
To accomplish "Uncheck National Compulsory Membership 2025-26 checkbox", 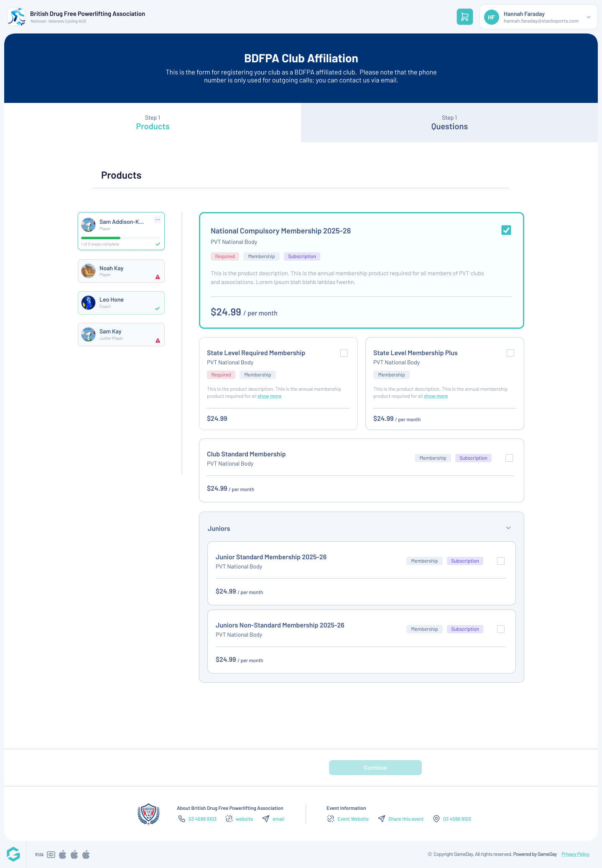I will (x=506, y=230).
